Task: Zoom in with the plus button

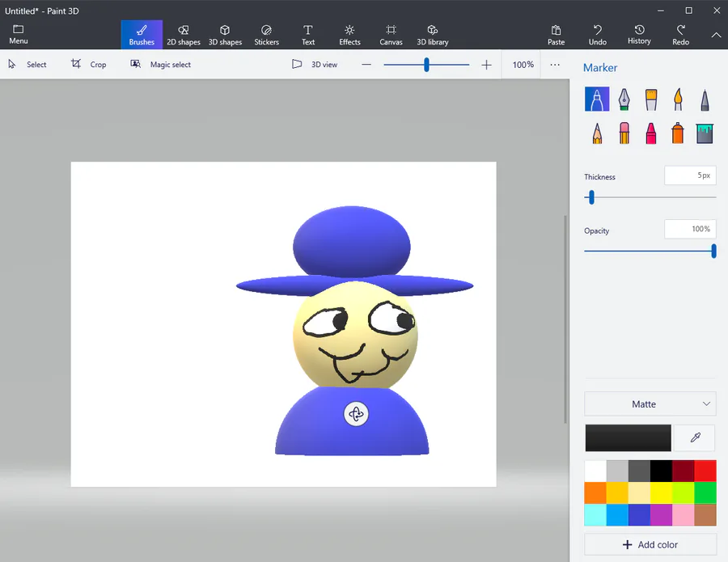Action: [x=486, y=65]
